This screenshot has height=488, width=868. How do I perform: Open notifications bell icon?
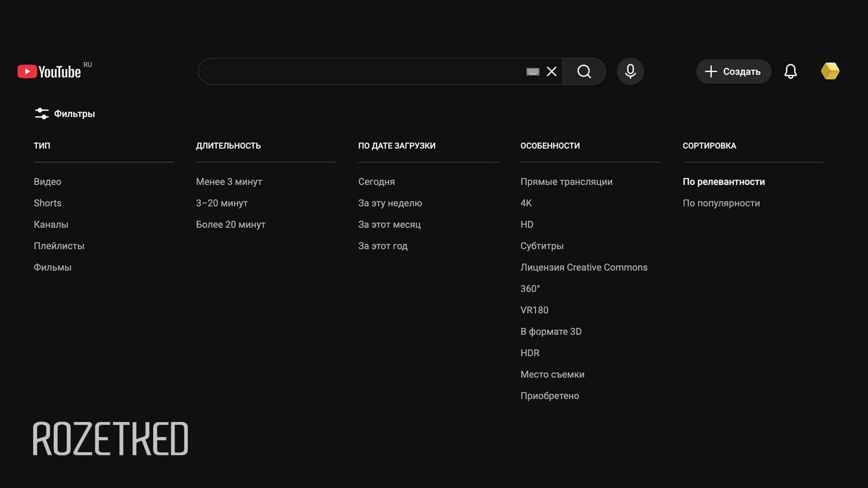(x=790, y=71)
